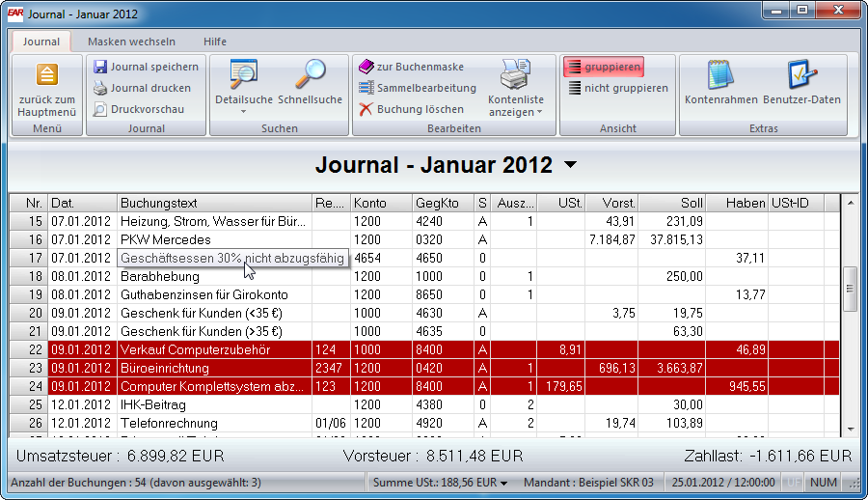Expand the Detailsuche dropdown arrow

(x=243, y=112)
